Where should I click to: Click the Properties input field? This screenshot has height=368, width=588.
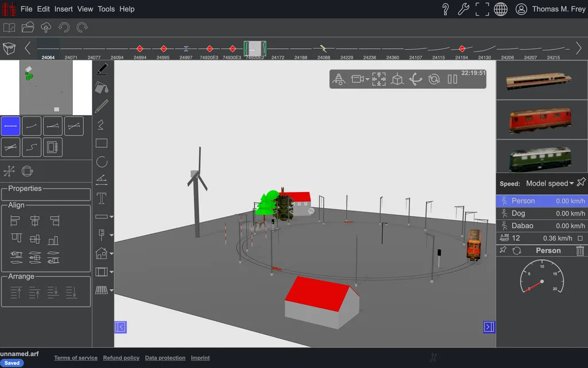click(x=46, y=194)
